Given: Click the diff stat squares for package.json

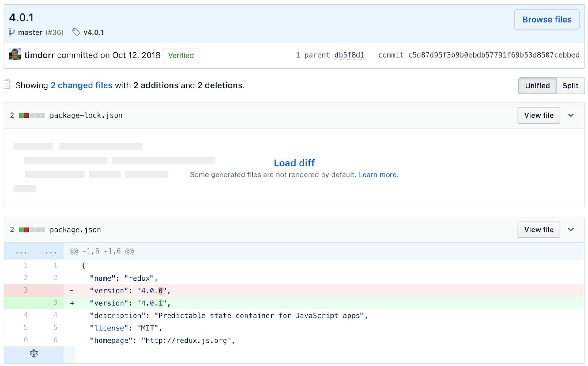Looking at the screenshot, I should (32, 230).
